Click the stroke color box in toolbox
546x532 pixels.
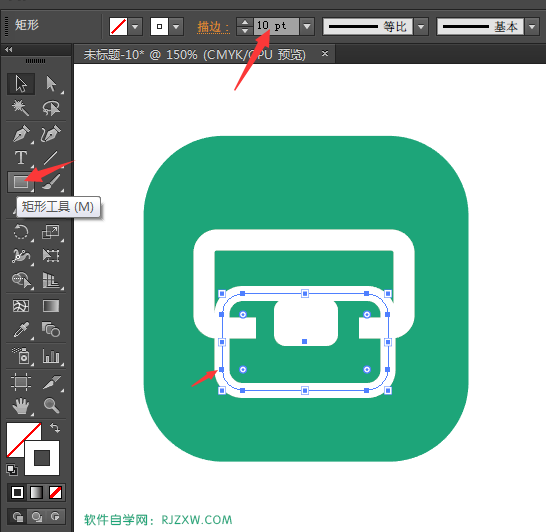(x=42, y=458)
